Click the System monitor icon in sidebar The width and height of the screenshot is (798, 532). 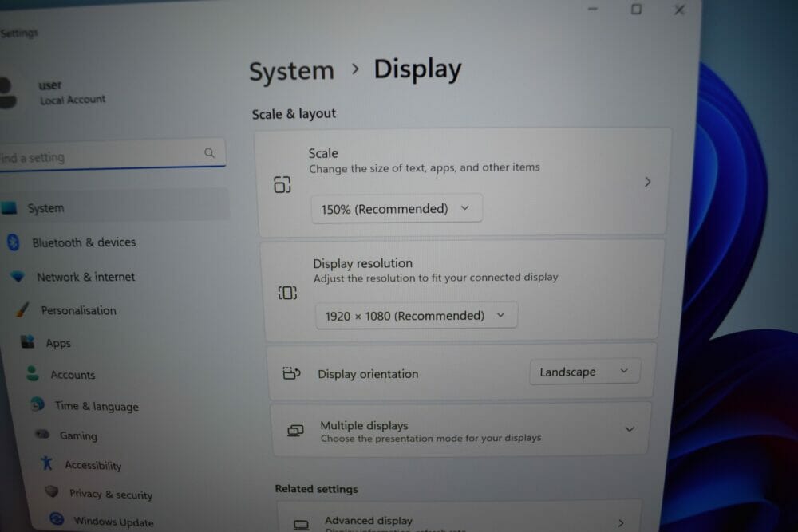click(9, 207)
